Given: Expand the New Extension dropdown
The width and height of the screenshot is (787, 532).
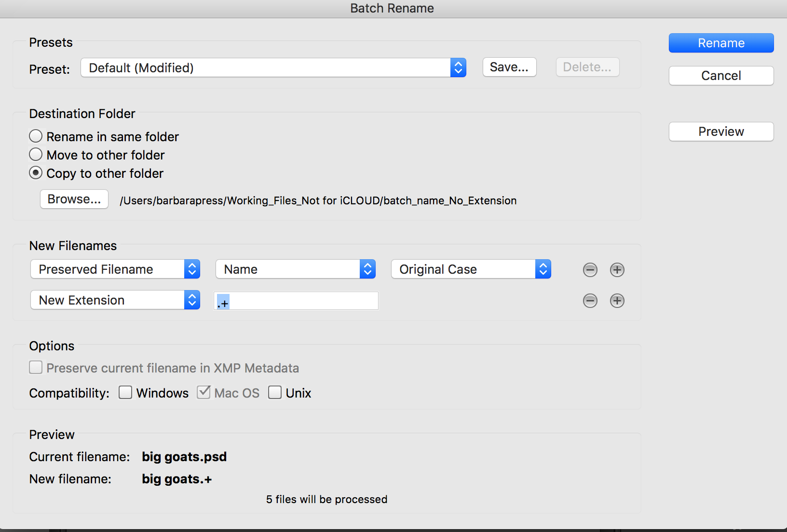Looking at the screenshot, I should click(x=115, y=300).
